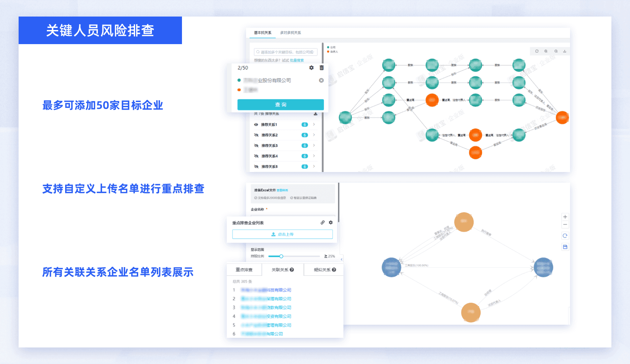
Task: Click upper panel vertical scrollbar
Action: pos(323,107)
